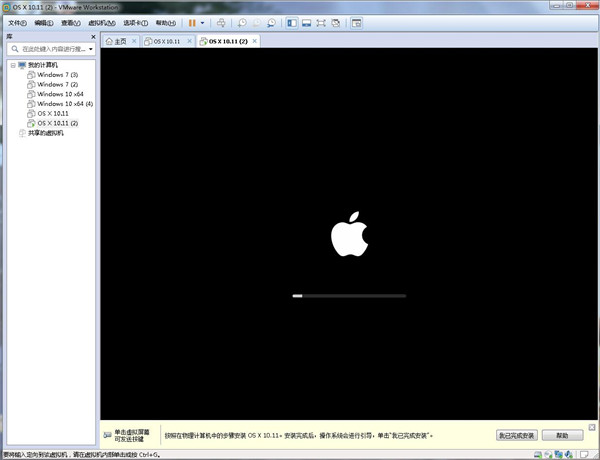Close the OS X 10.11 (2) tab
Image resolution: width=600 pixels, height=460 pixels.
(254, 41)
